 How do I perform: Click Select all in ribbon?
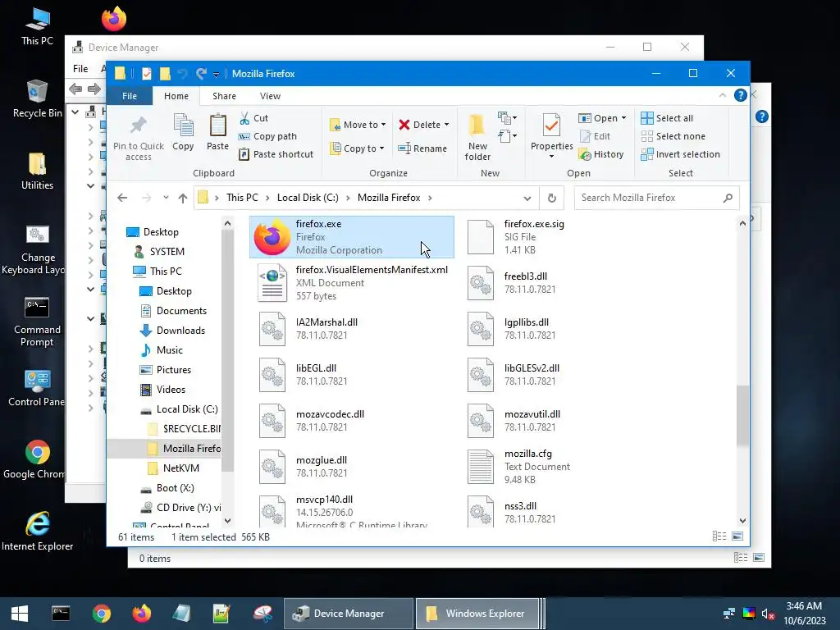pyautogui.click(x=667, y=118)
